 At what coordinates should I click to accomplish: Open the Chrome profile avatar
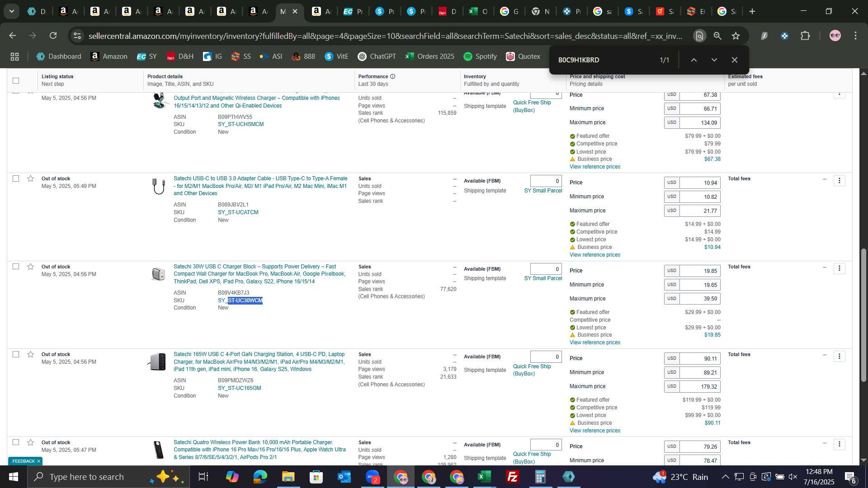point(835,36)
